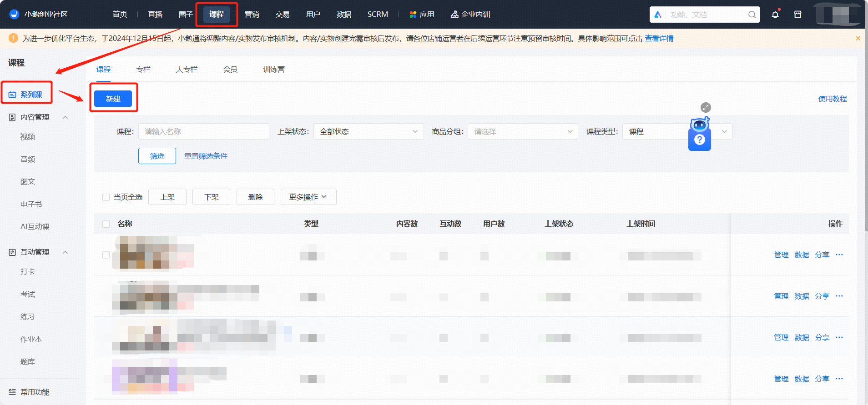This screenshot has height=405, width=868.
Task: Collapse the 互动管理 section
Action: point(65,252)
